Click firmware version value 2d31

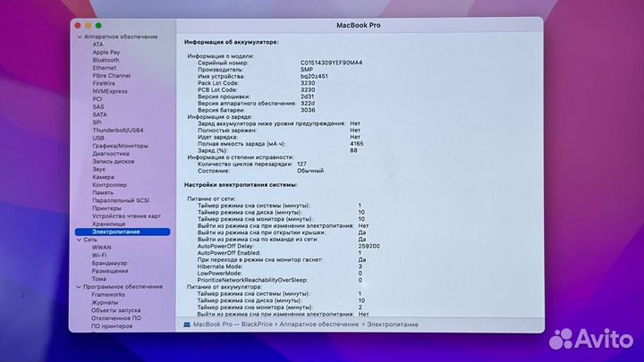307,97
